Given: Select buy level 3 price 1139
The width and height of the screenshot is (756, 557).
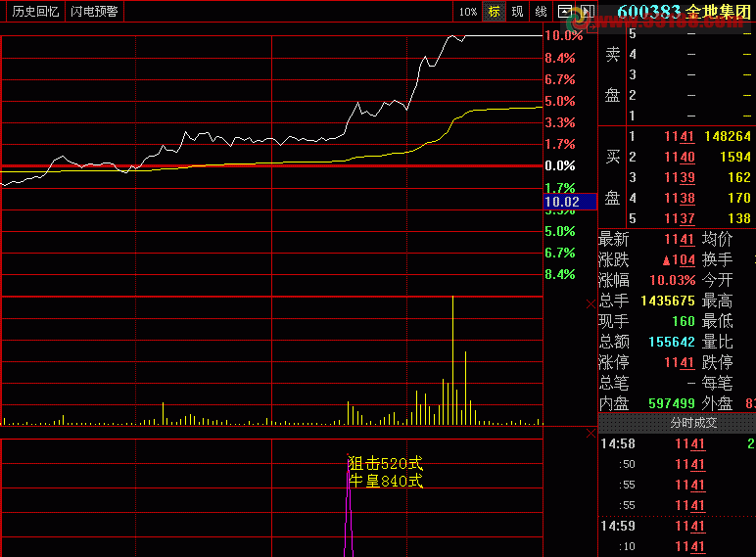Looking at the screenshot, I should point(680,178).
